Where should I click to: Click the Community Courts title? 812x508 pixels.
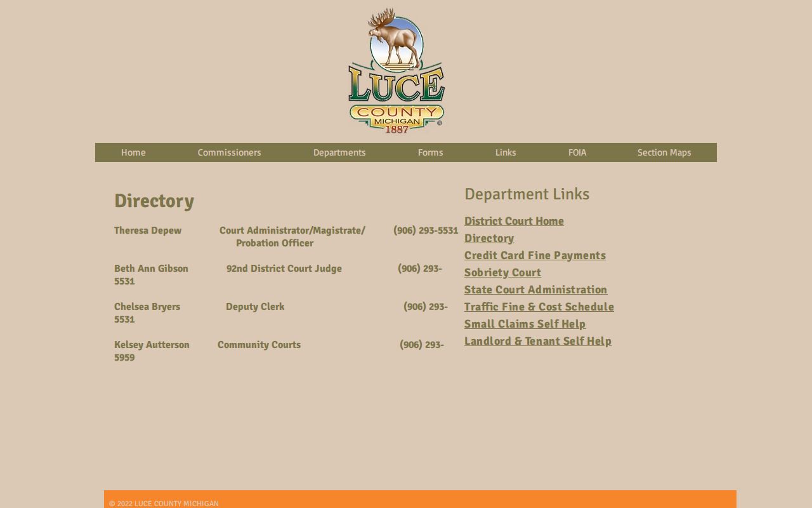(259, 345)
